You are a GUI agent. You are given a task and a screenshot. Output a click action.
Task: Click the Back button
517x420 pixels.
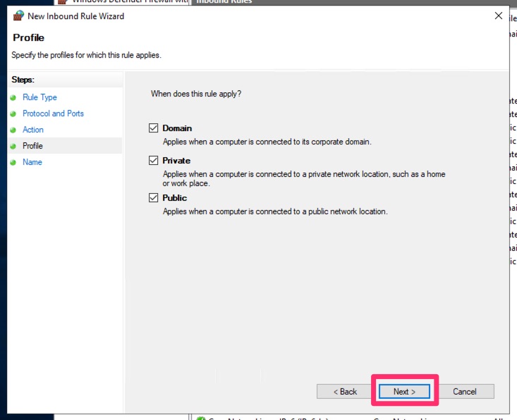345,391
